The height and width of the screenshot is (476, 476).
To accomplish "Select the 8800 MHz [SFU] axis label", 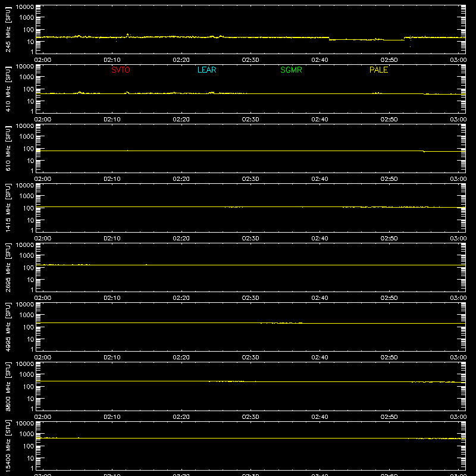I will (8, 387).
